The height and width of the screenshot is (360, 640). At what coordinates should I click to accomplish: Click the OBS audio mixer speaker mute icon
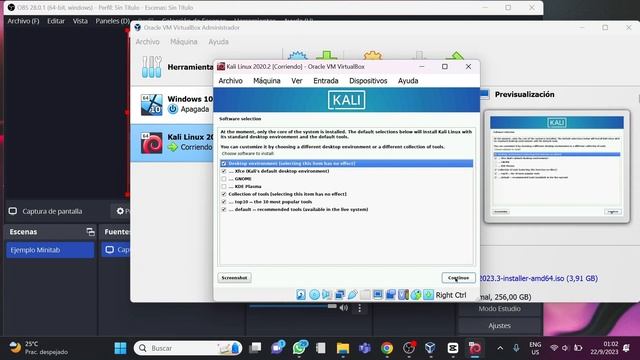[x=344, y=308]
